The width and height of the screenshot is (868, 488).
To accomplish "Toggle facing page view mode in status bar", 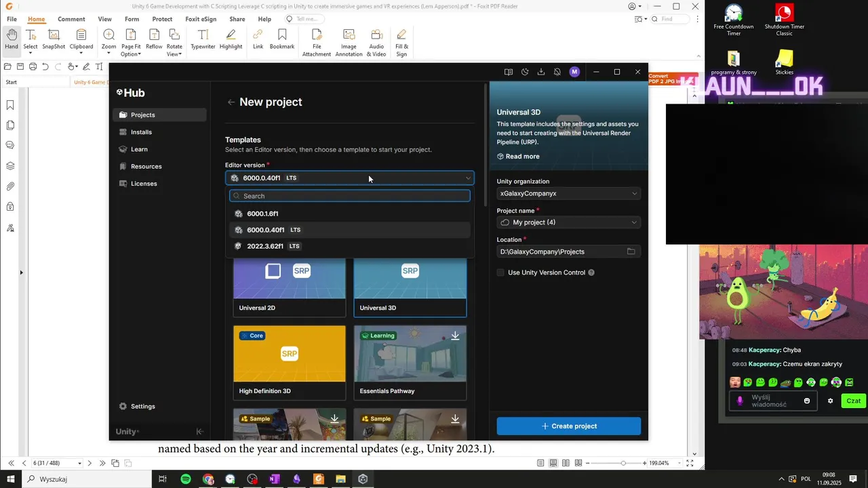I will tap(567, 463).
